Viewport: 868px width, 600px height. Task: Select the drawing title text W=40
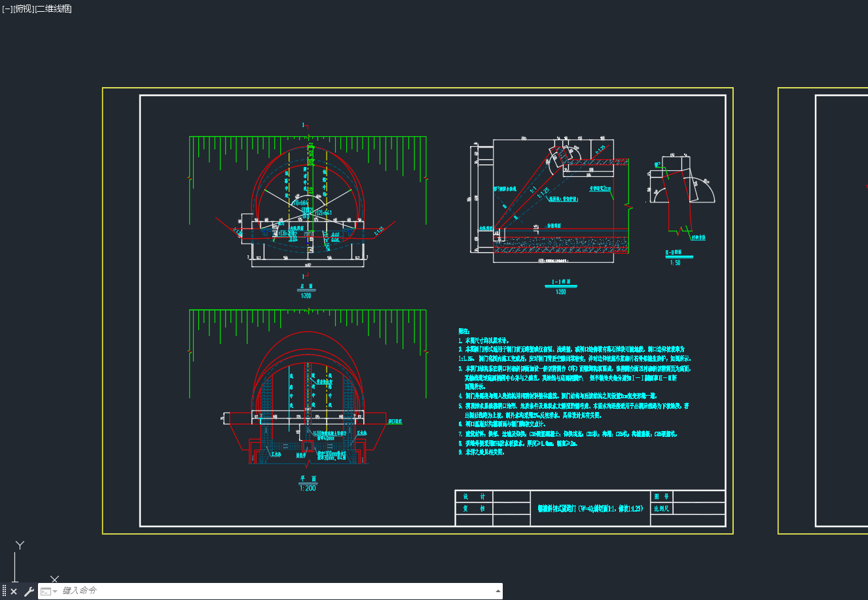tap(590, 508)
